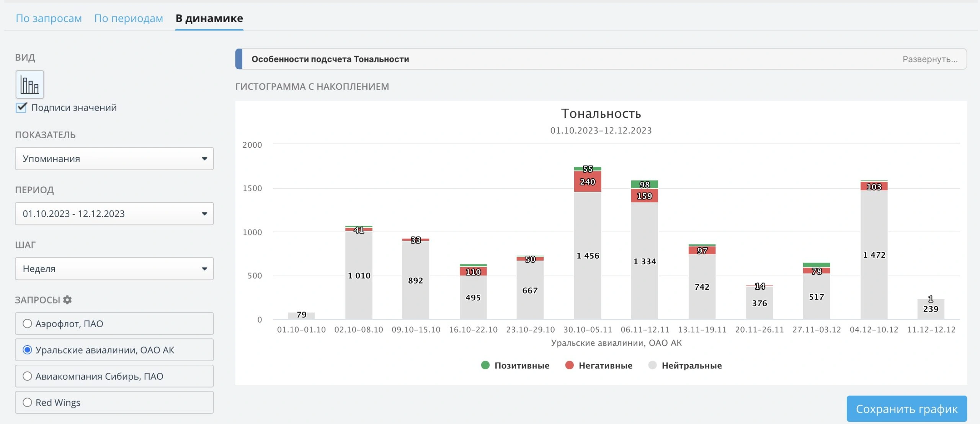Click x-axis label 02.10–08.10
Screen dimensions: 980x424
coord(359,329)
